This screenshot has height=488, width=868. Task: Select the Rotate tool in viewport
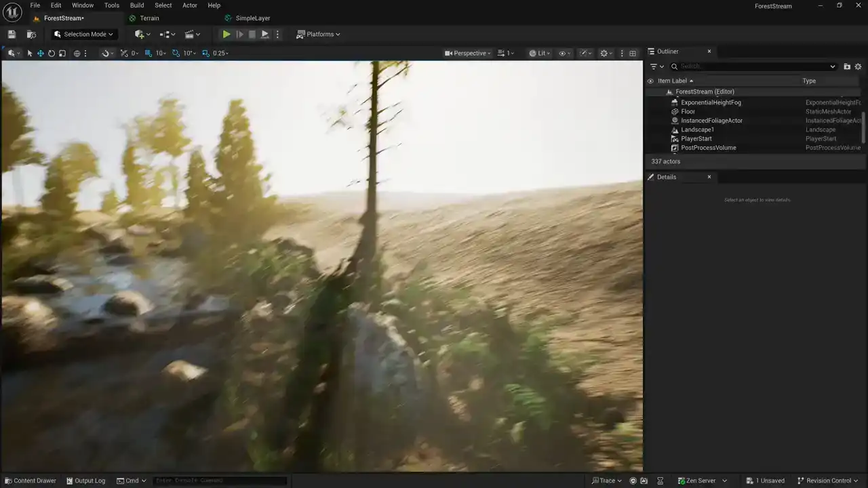[51, 54]
